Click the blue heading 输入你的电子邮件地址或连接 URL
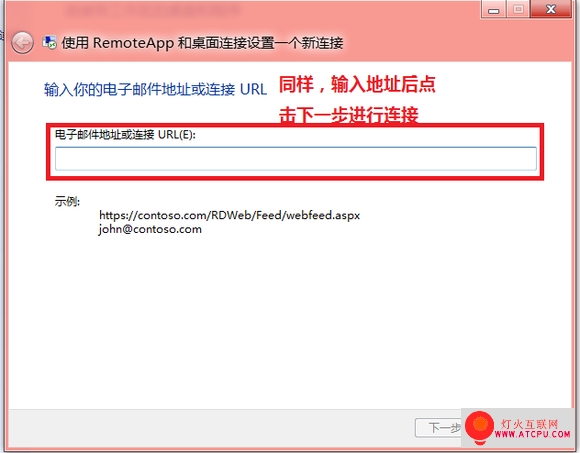Screen dimensions: 580x453 (155, 89)
